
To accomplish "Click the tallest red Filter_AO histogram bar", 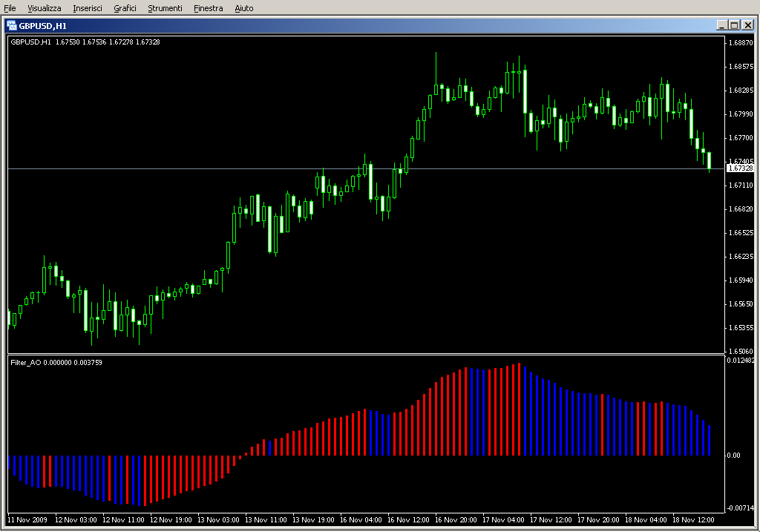I will tap(519, 409).
